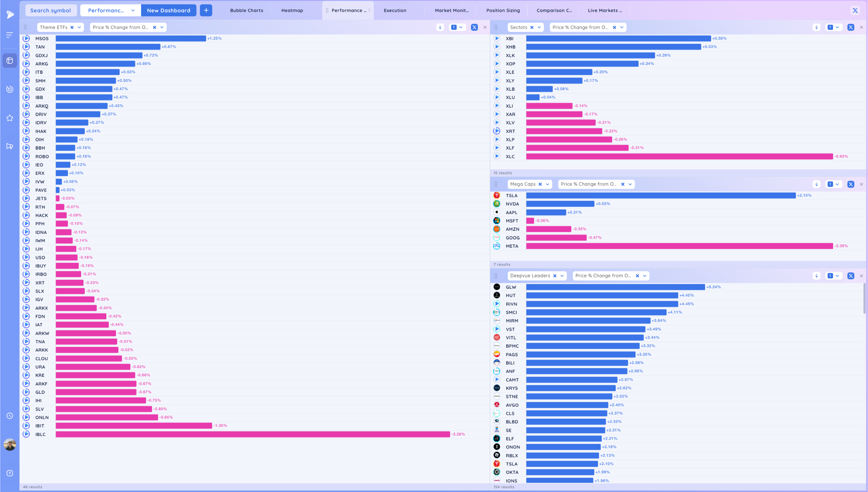Image resolution: width=868 pixels, height=492 pixels.
Task: Toggle sort direction in Sectots panel
Action: point(816,27)
